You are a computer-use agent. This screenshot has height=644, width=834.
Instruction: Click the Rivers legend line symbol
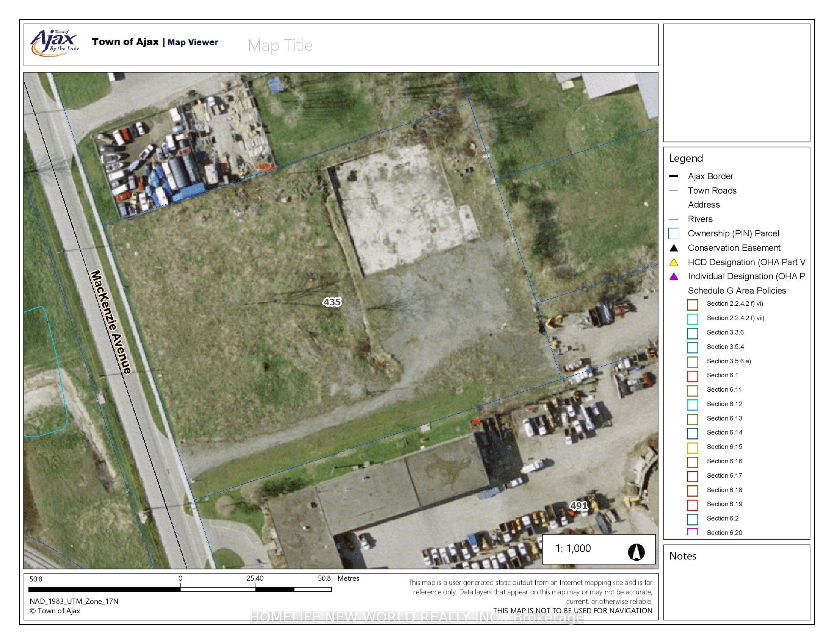tap(674, 219)
